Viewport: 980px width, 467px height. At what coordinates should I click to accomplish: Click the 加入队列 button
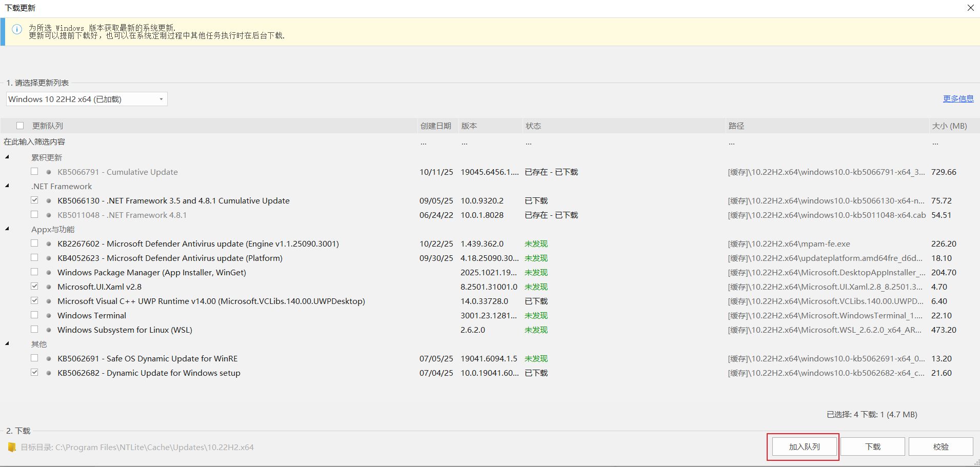tap(804, 447)
